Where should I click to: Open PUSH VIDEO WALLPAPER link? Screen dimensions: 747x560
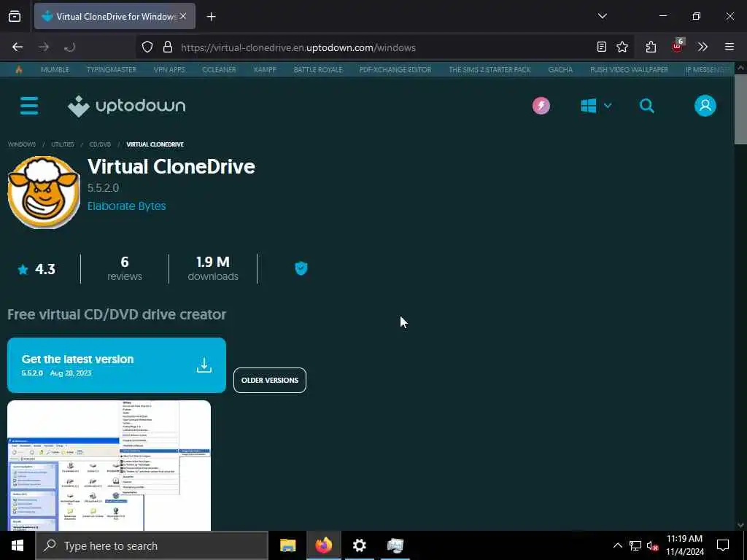(x=629, y=69)
